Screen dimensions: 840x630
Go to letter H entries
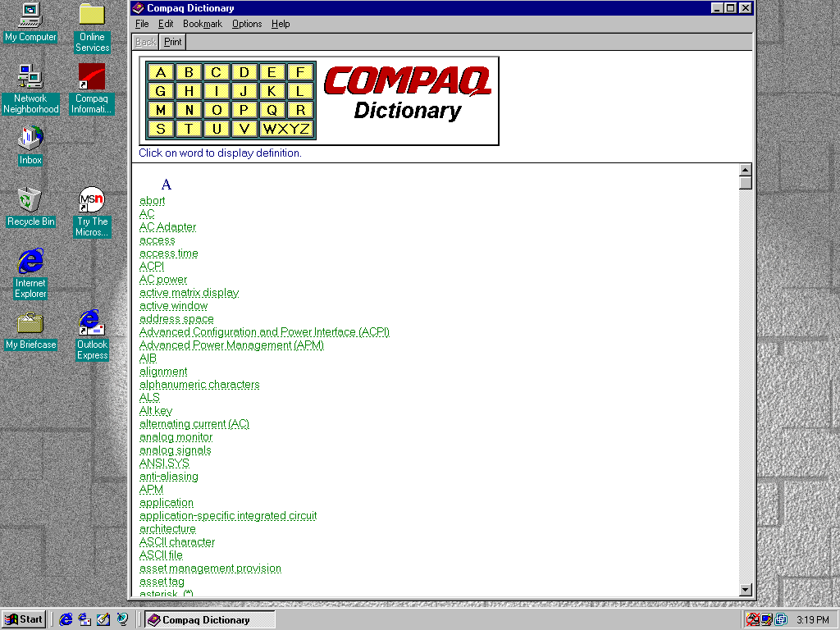(189, 91)
